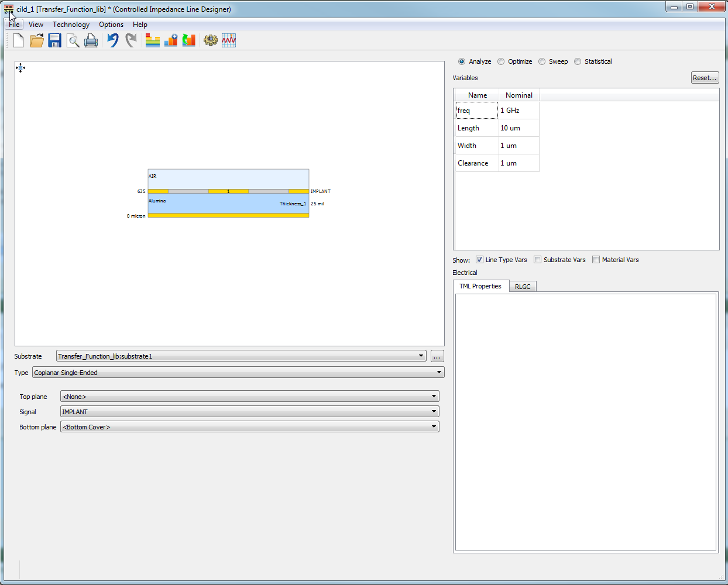Click the substrate browse ellipsis button
The width and height of the screenshot is (728, 585).
[x=437, y=356]
